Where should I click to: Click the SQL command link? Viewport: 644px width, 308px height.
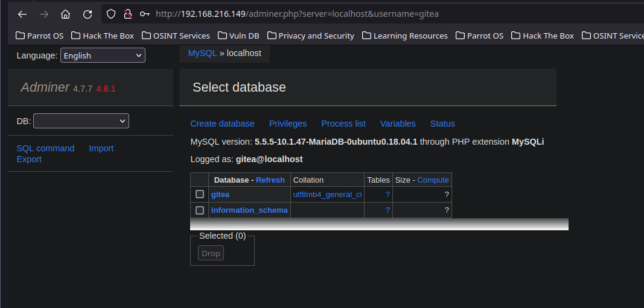pos(46,148)
